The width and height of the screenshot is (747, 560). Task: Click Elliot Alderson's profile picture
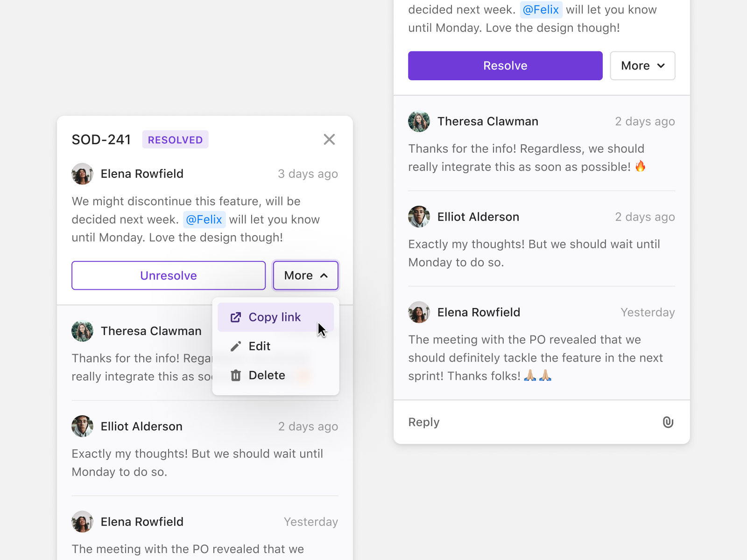[x=82, y=426]
